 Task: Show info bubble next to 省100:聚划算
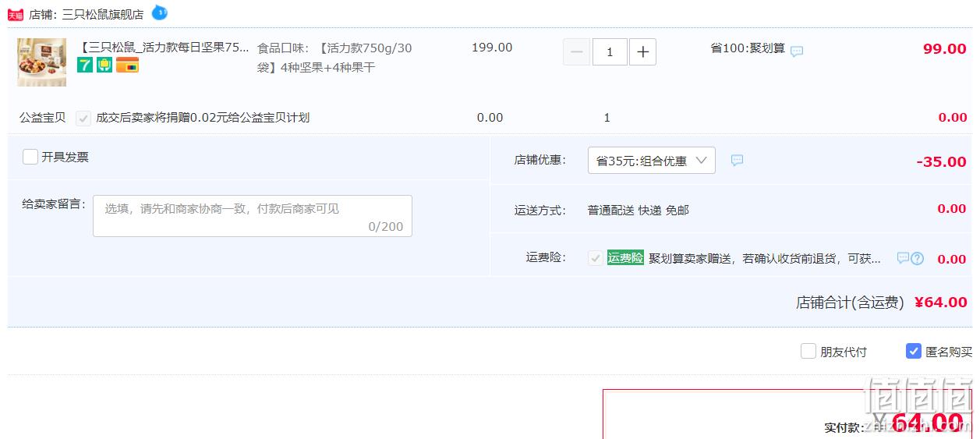click(x=796, y=51)
